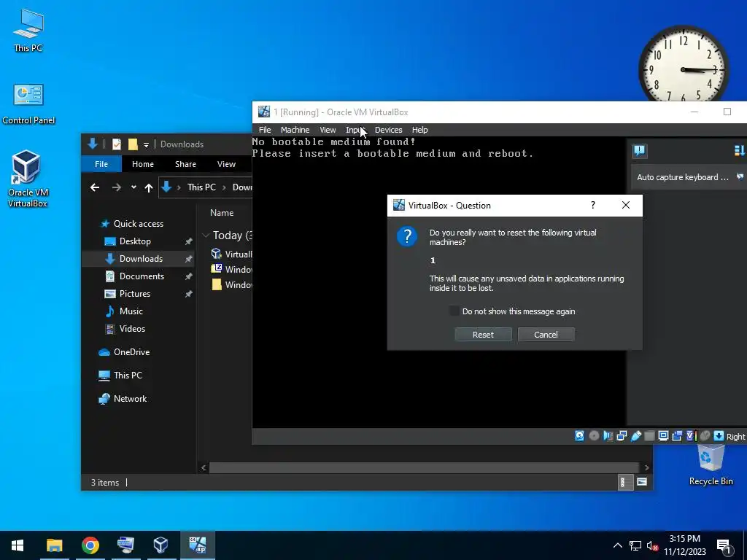The image size is (747, 560).
Task: Open the File menu in VirtualBox
Action: [265, 130]
